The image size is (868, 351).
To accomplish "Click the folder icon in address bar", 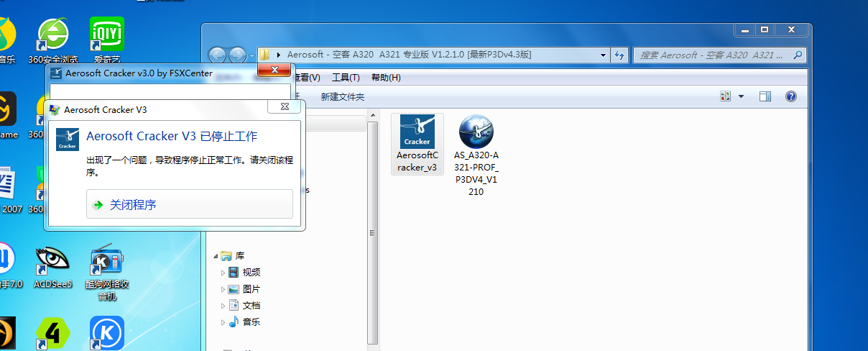I will click(265, 55).
